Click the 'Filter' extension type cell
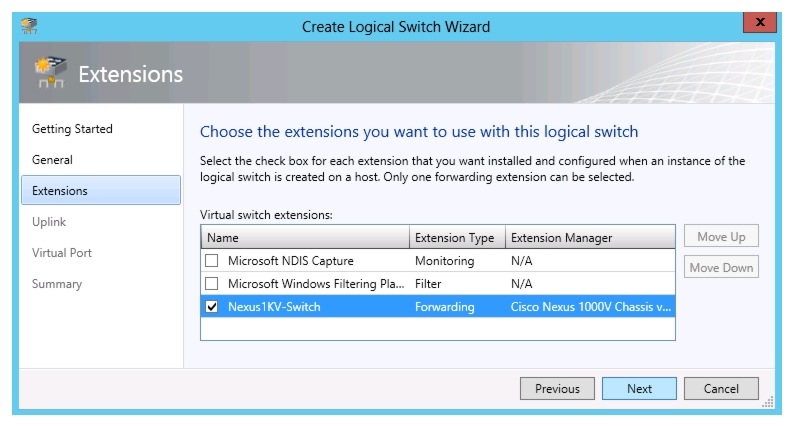The width and height of the screenshot is (795, 428). (x=428, y=283)
